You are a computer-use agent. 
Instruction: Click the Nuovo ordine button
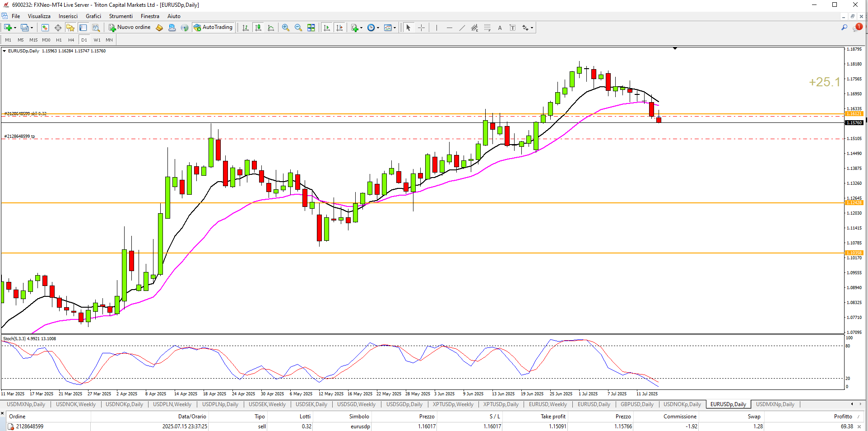pyautogui.click(x=130, y=28)
